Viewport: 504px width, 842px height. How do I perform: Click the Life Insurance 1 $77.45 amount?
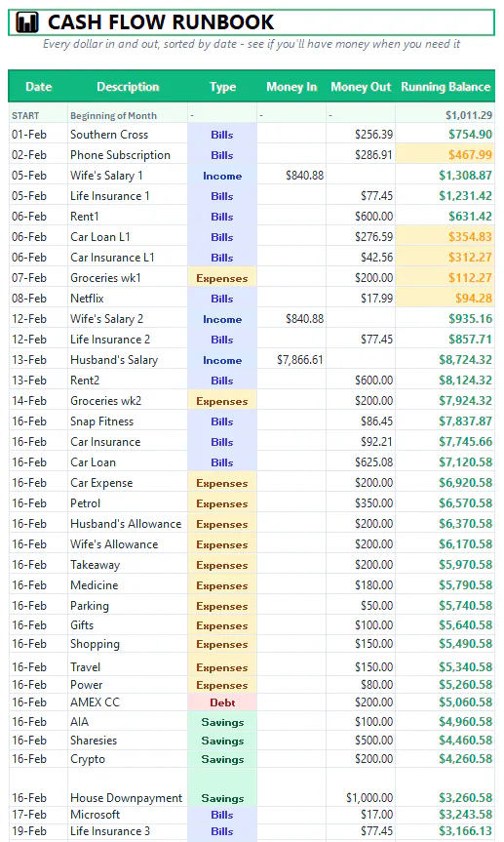(361, 196)
